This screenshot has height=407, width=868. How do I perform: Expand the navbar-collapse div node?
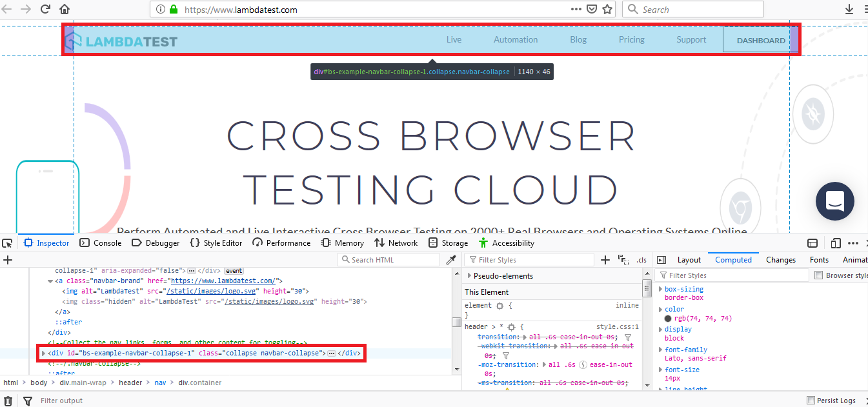pos(43,353)
